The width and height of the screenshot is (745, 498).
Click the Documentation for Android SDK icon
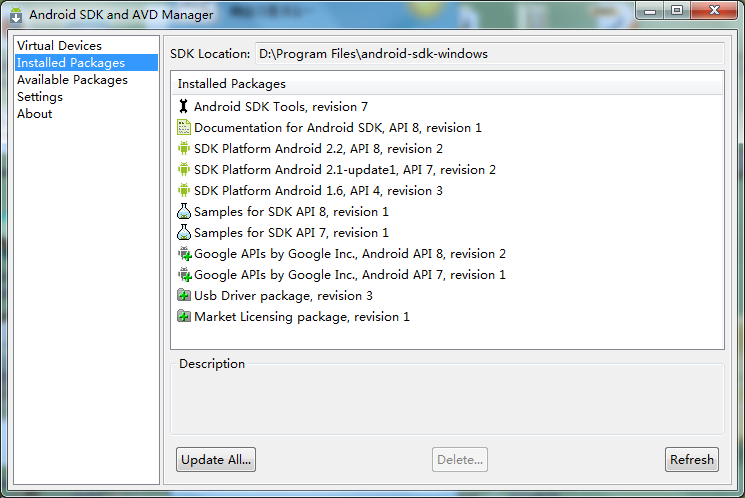(x=183, y=127)
